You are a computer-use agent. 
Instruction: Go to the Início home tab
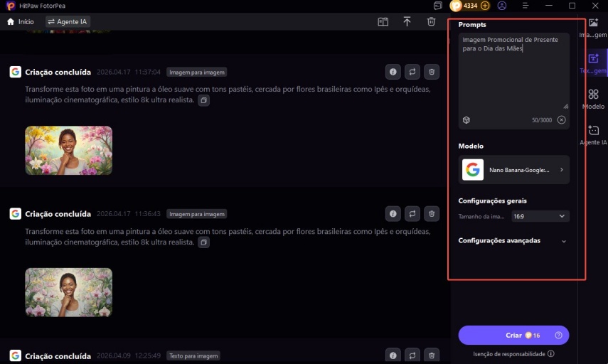click(21, 22)
